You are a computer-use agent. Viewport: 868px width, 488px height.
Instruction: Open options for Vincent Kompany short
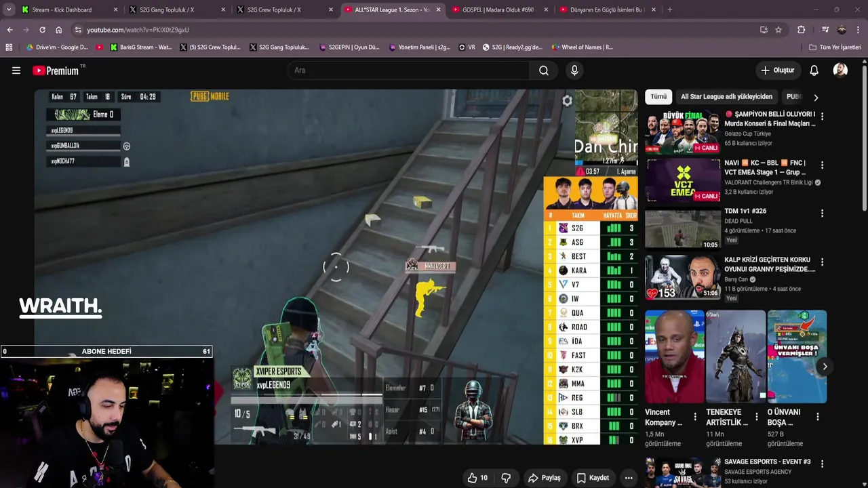point(695,417)
